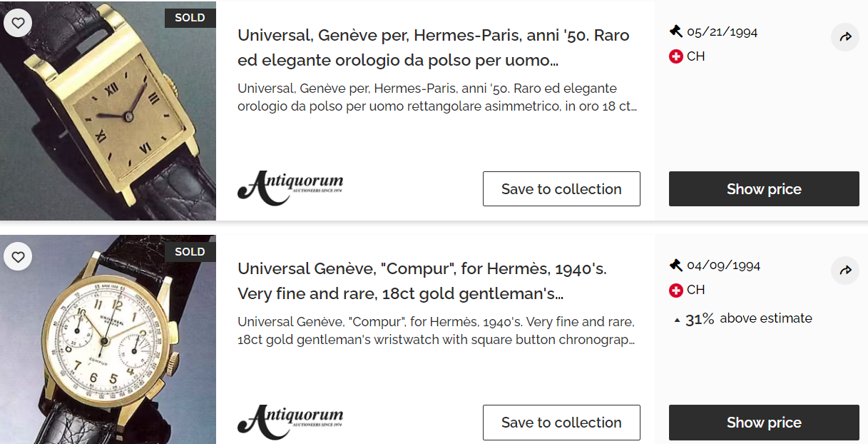Click the gavel icon beside 04/09/1994
The width and height of the screenshot is (868, 444).
[x=676, y=265]
